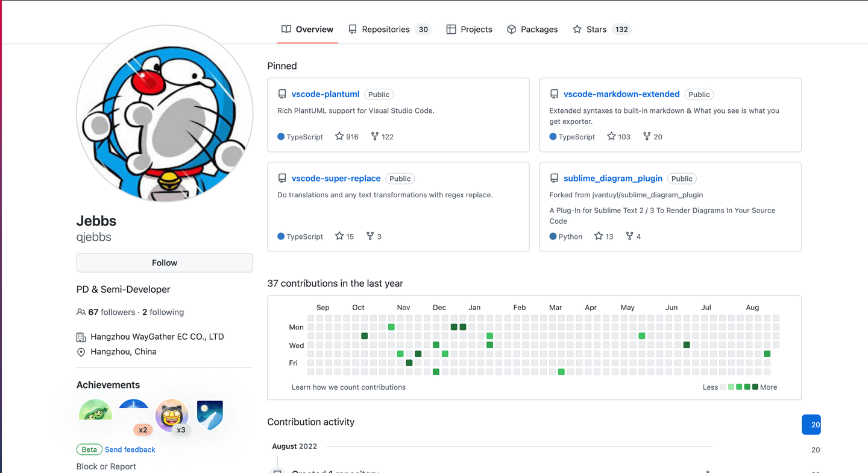Go to the Packages tab

[x=532, y=29]
